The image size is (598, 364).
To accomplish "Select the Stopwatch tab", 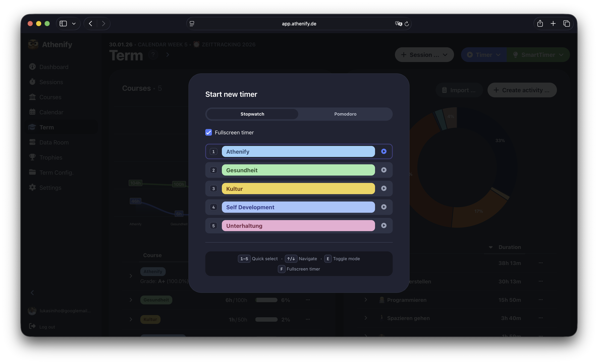I will (x=252, y=114).
